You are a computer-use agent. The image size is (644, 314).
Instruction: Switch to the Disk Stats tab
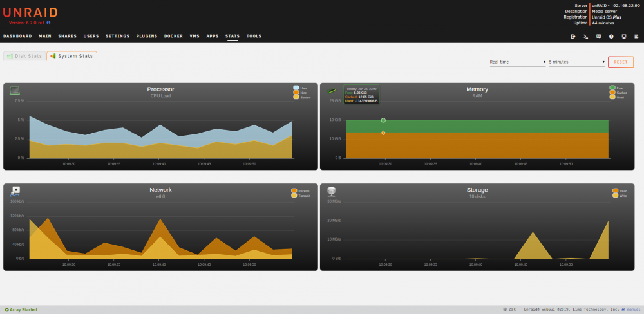click(x=24, y=56)
